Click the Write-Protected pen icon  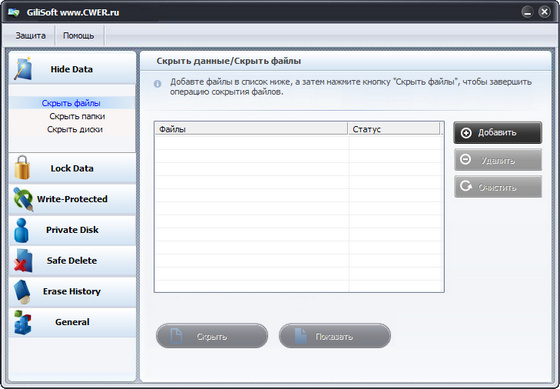pos(24,199)
